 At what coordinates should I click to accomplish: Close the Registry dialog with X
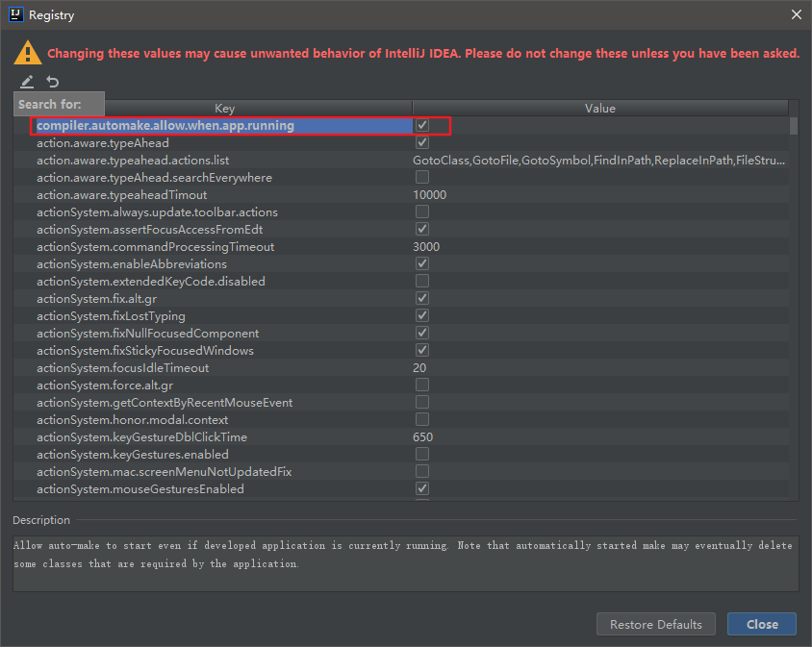(x=796, y=14)
